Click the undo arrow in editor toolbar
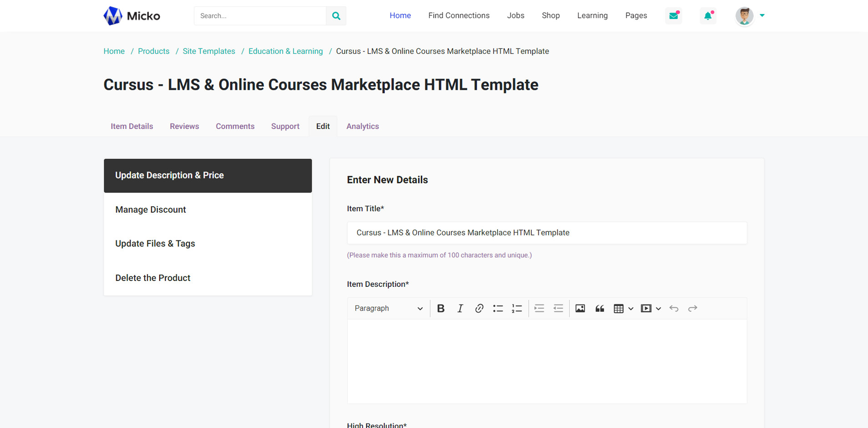This screenshot has width=868, height=428. coord(674,309)
